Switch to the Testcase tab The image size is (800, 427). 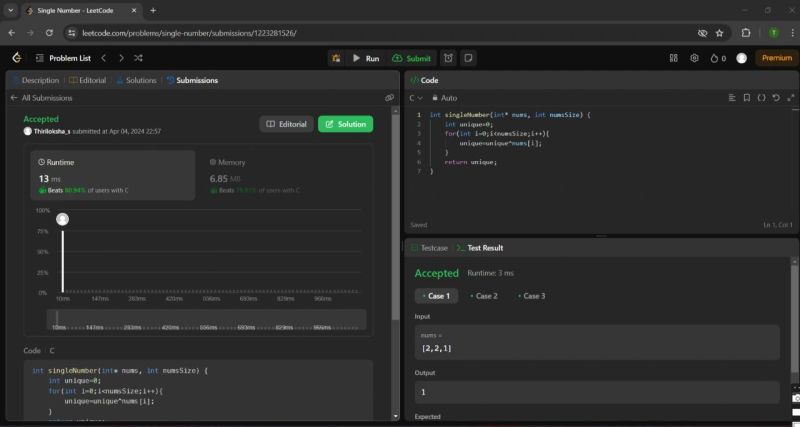pos(429,248)
